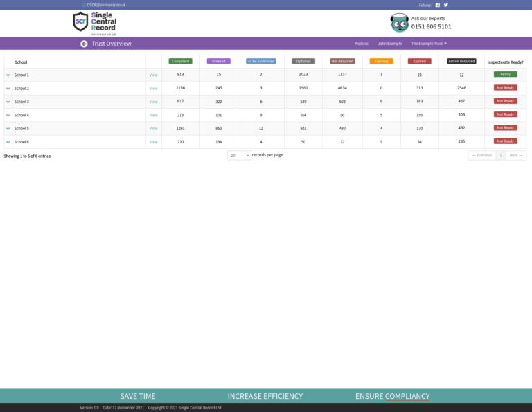This screenshot has width=532, height=412.
Task: Click the Previous pagination button
Action: coord(481,156)
